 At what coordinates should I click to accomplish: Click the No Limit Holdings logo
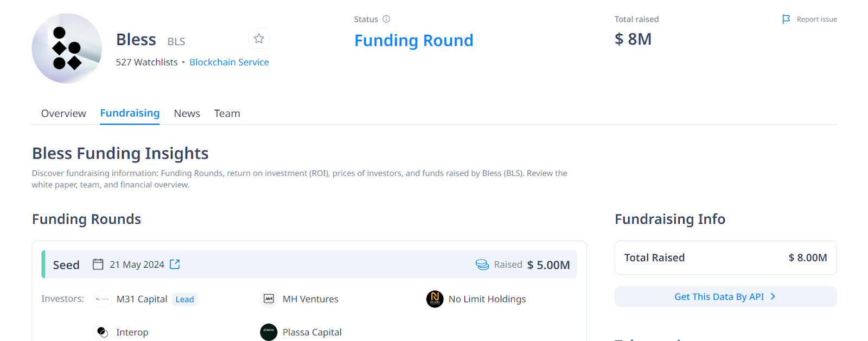coord(435,299)
